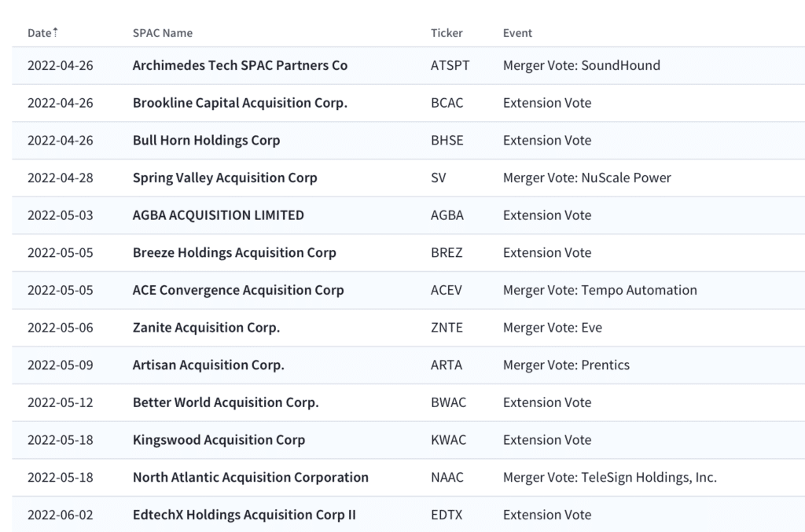The height and width of the screenshot is (532, 805).
Task: Sort by the Event column header
Action: tap(517, 33)
